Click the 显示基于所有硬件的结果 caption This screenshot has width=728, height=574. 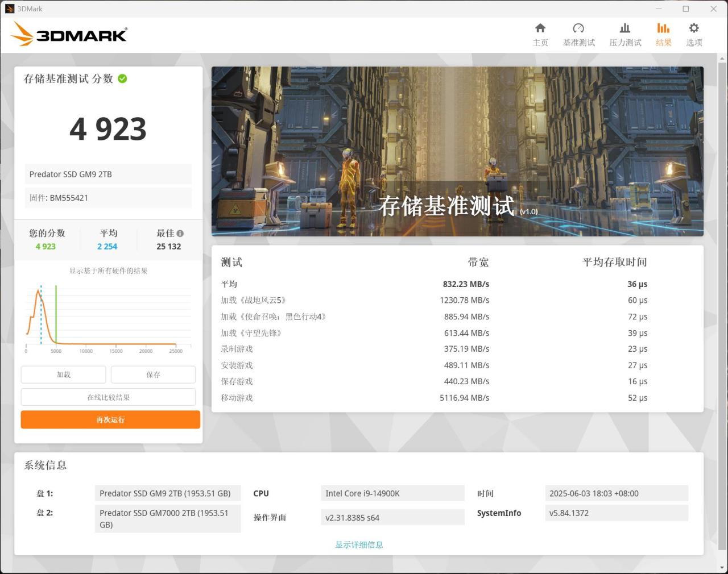click(x=108, y=271)
